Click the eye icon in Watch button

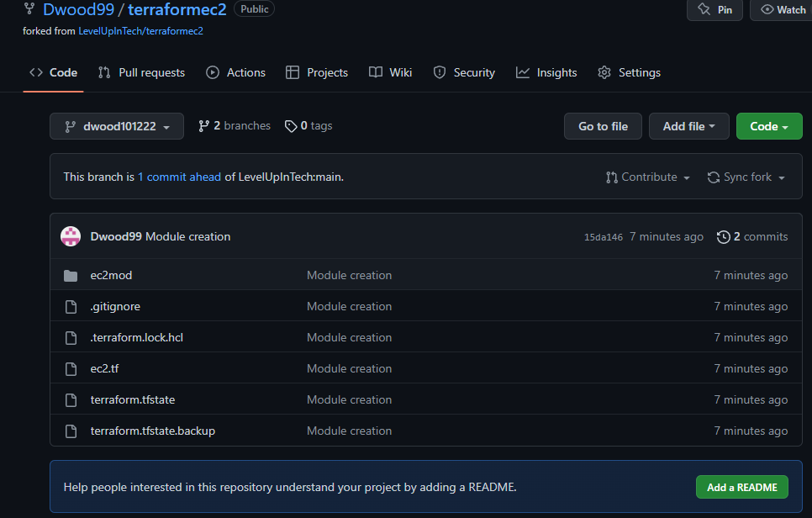click(767, 9)
